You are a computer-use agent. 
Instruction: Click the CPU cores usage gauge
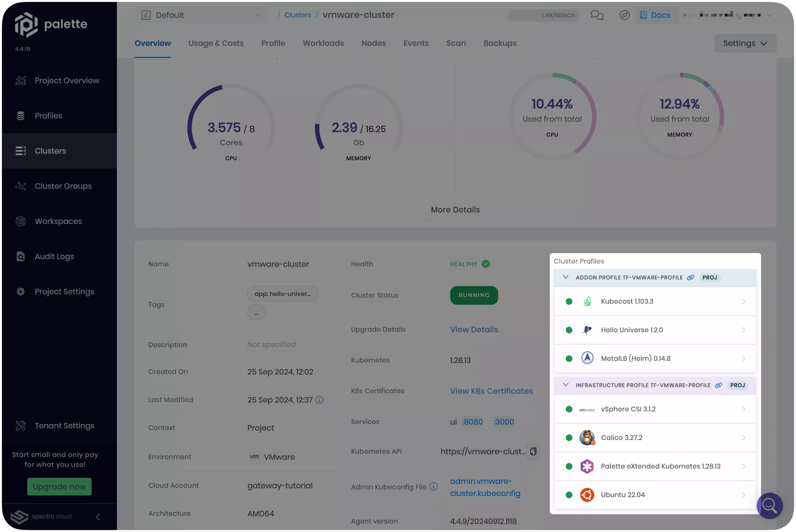pyautogui.click(x=231, y=128)
